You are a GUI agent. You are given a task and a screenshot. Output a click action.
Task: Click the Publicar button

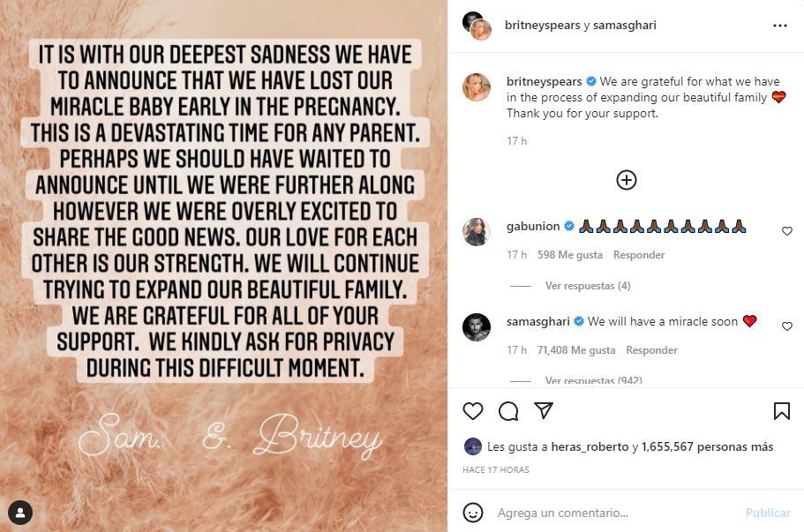click(767, 513)
